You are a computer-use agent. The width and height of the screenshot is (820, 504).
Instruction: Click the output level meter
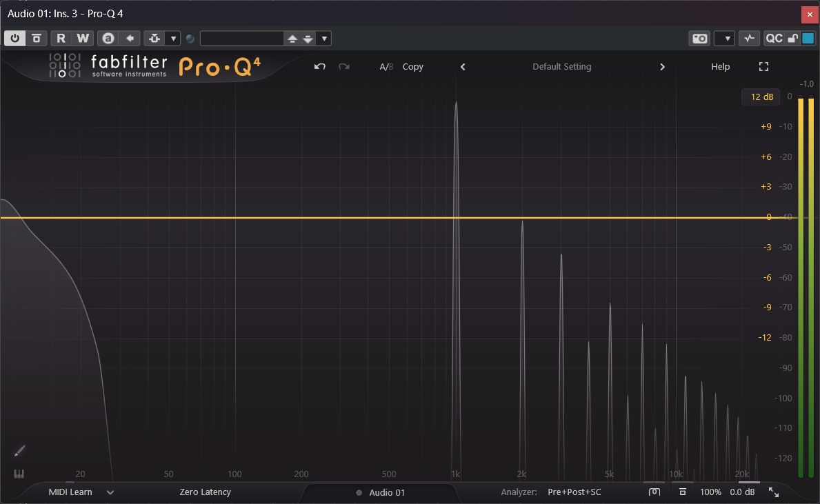click(806, 287)
